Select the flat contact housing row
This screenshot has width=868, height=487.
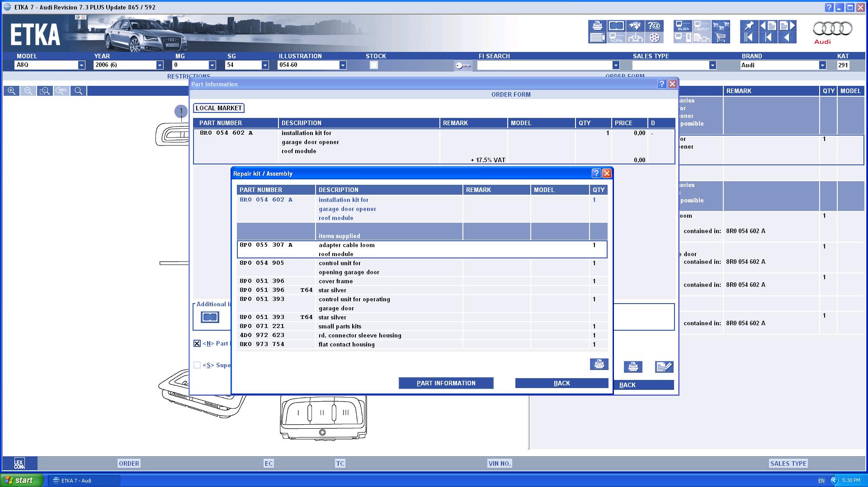click(422, 344)
